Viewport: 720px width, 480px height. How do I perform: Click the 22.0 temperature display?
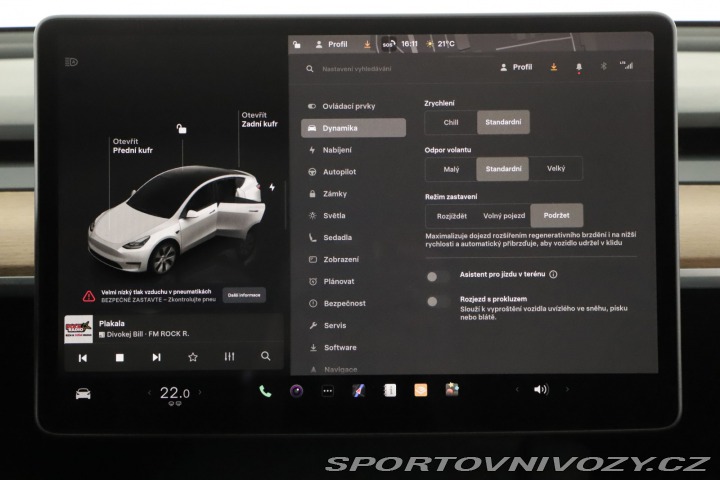(174, 394)
